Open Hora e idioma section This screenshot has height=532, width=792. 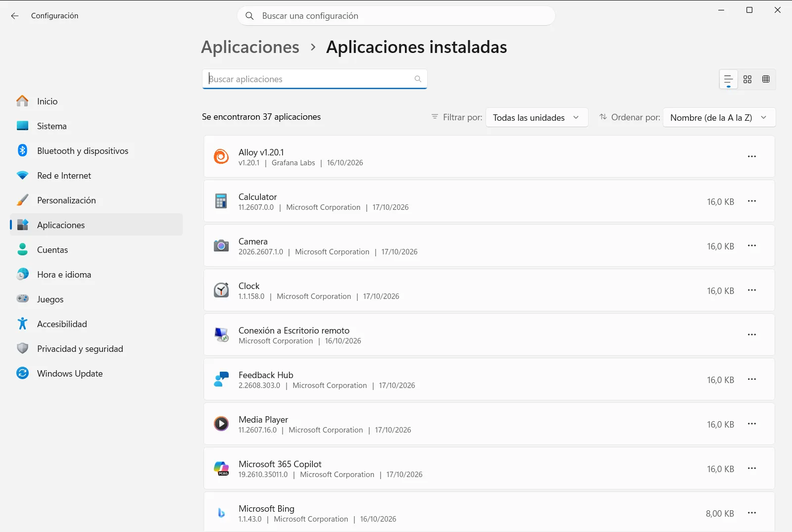point(97,274)
